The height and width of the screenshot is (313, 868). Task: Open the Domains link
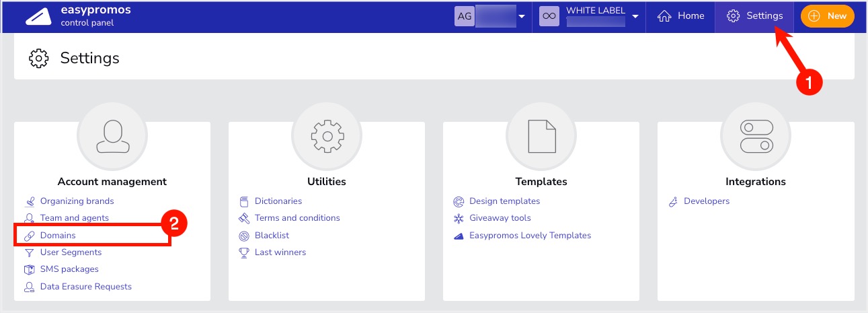(x=58, y=236)
